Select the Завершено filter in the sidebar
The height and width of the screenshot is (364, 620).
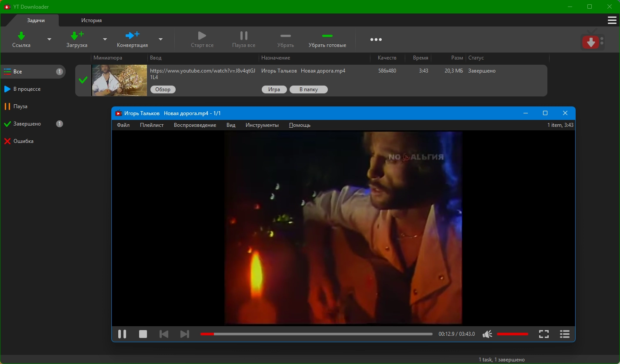tap(27, 124)
